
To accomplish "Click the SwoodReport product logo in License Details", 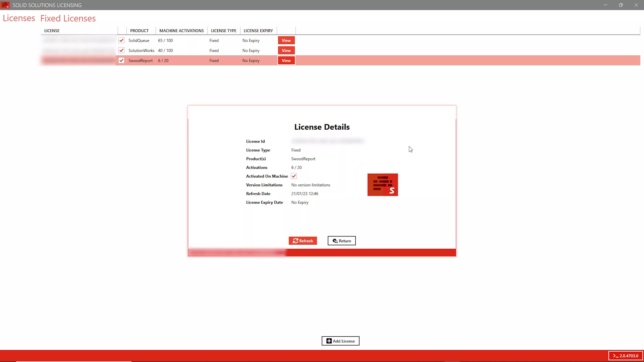I will tap(383, 185).
